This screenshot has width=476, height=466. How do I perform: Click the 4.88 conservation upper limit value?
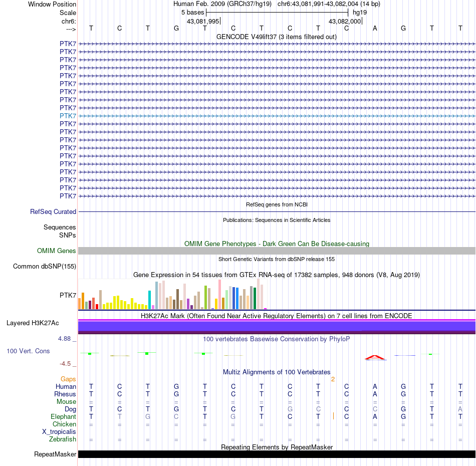pos(65,339)
